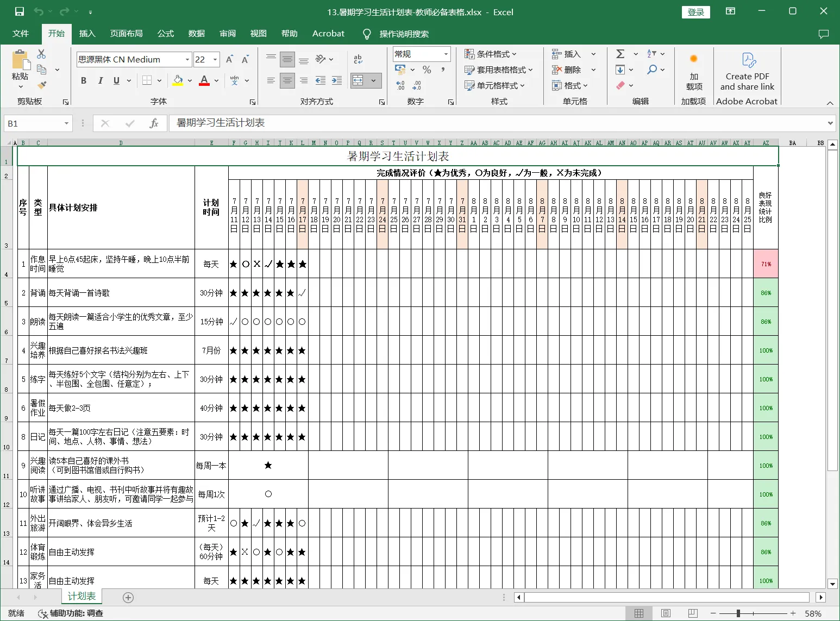840x621 pixels.
Task: Undo the last action
Action: [38, 11]
